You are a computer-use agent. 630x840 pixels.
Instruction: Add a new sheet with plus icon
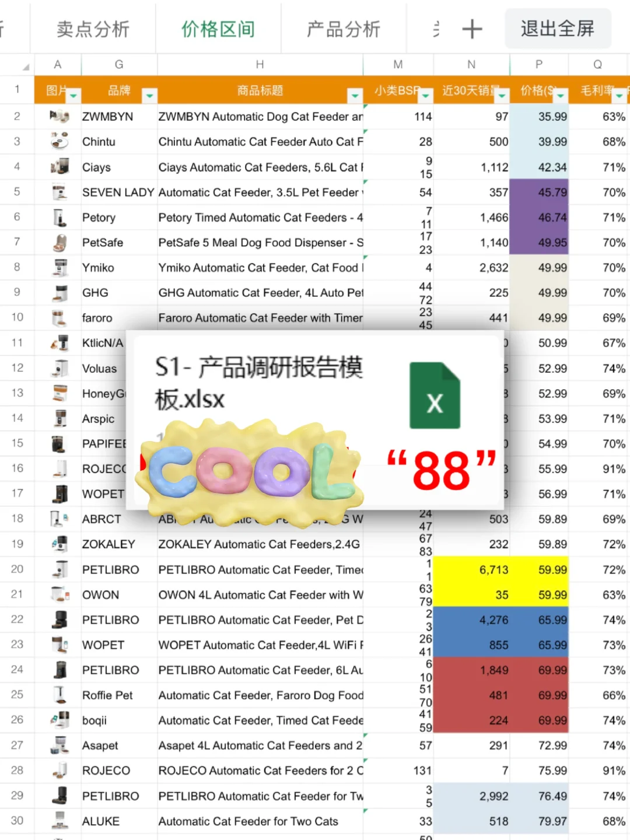tap(472, 29)
